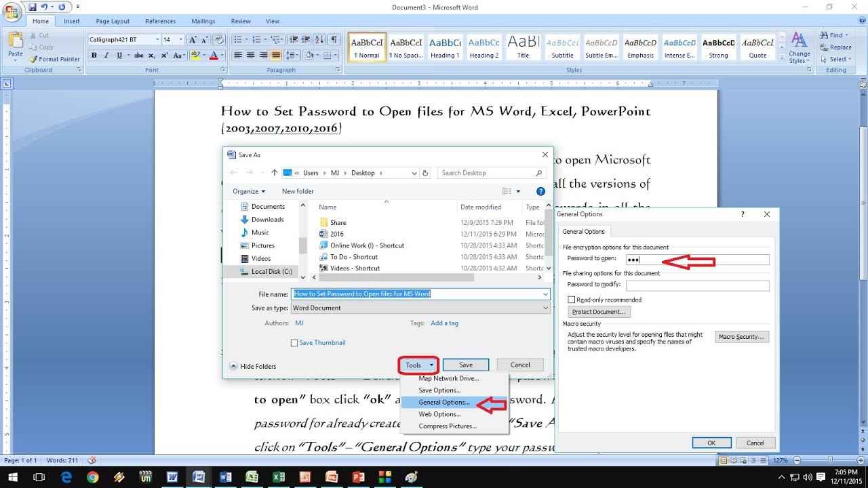Open the Organize dropdown in Save As
This screenshot has width=868, height=488.
click(x=249, y=192)
